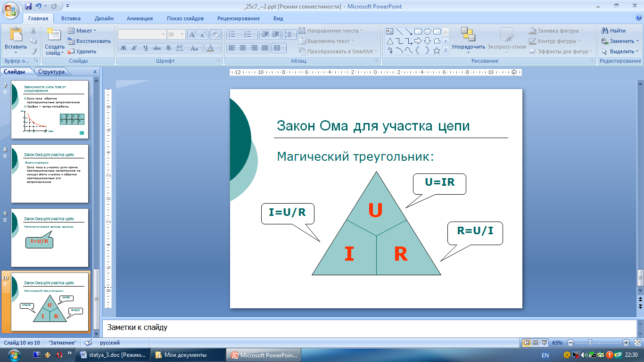Click the Заметки к слайду notes field

click(369, 327)
